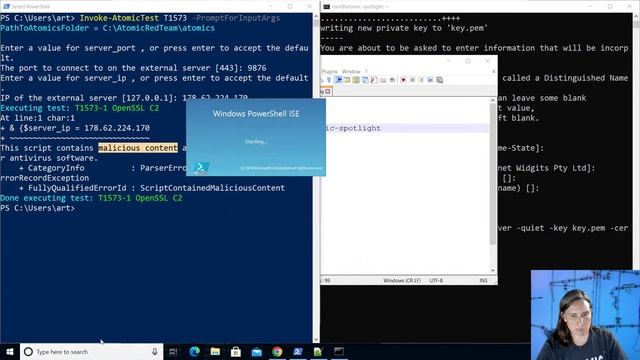This screenshot has height=360, width=640.
Task: Open the Mail app from taskbar
Action: 256,352
